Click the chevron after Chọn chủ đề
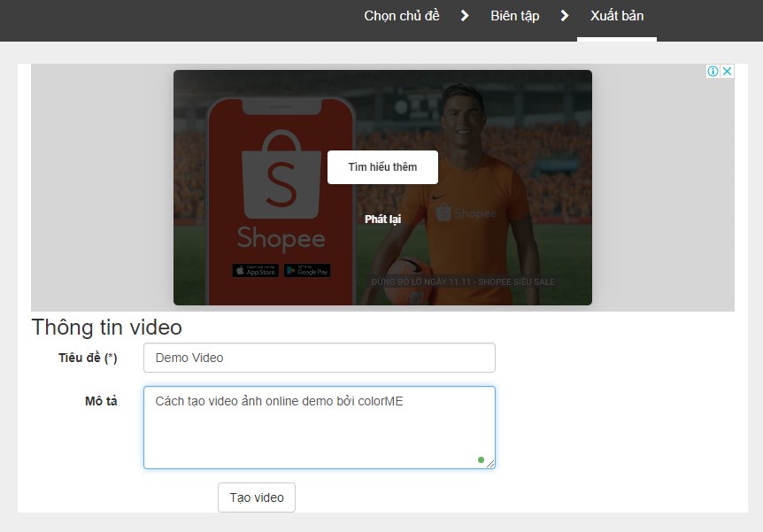Image resolution: width=763 pixels, height=532 pixels. [465, 16]
